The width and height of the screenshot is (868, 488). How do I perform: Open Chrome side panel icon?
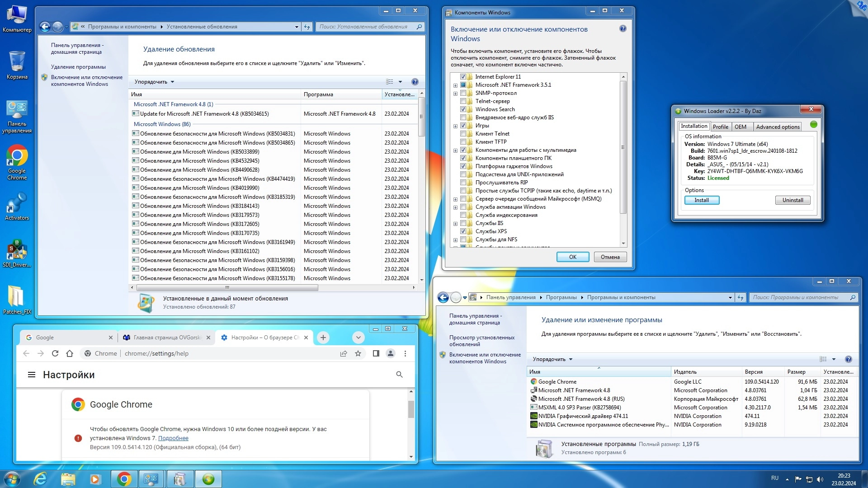(376, 353)
